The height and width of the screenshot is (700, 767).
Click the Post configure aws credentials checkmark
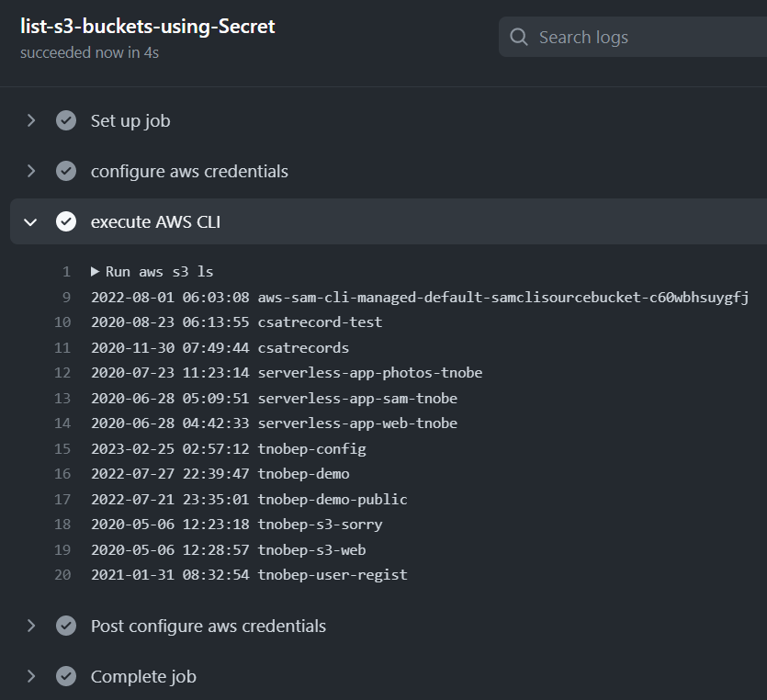66,626
